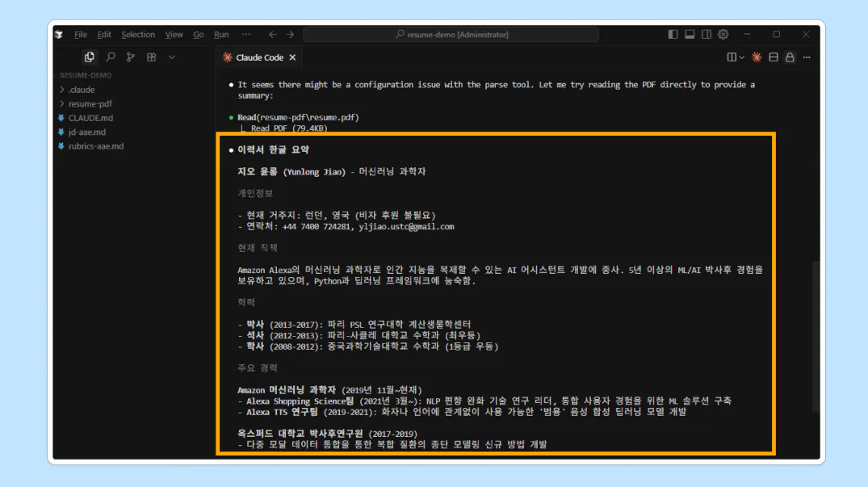868x487 pixels.
Task: Toggle the bottom panel visibility
Action: [x=690, y=34]
